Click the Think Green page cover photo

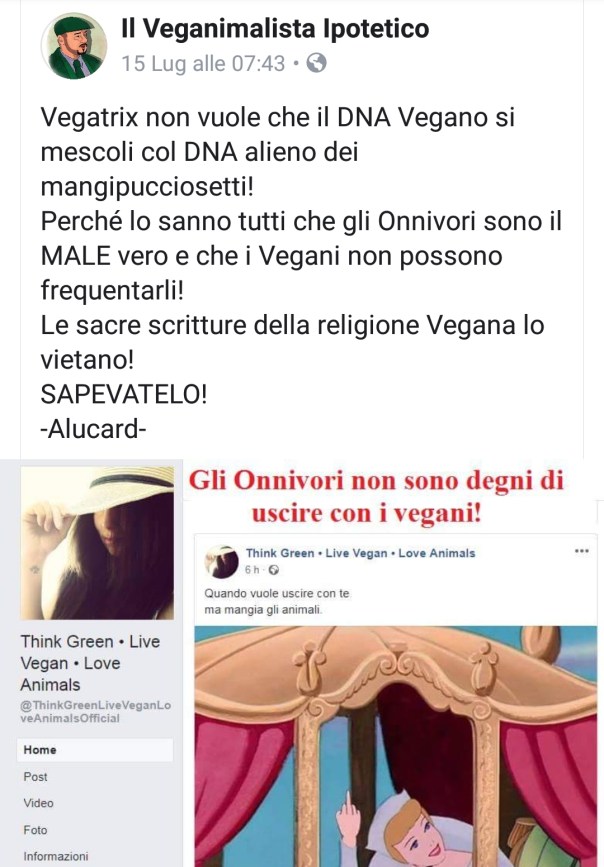coord(97,542)
